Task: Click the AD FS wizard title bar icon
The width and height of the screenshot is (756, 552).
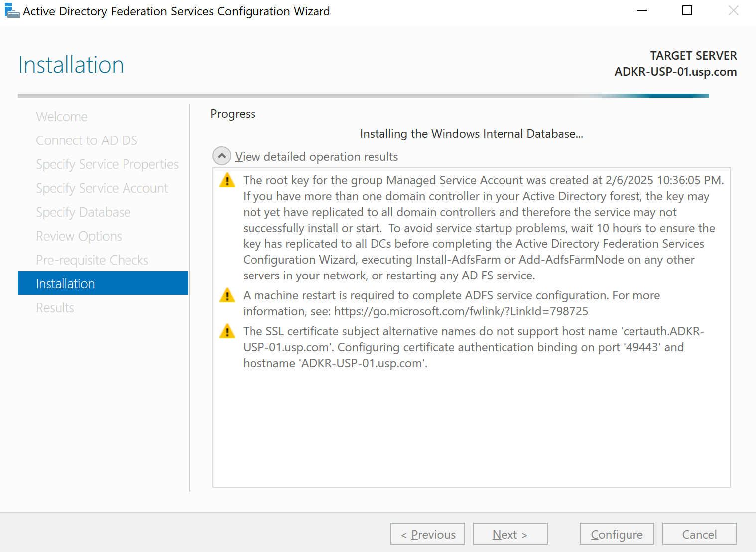Action: click(12, 11)
